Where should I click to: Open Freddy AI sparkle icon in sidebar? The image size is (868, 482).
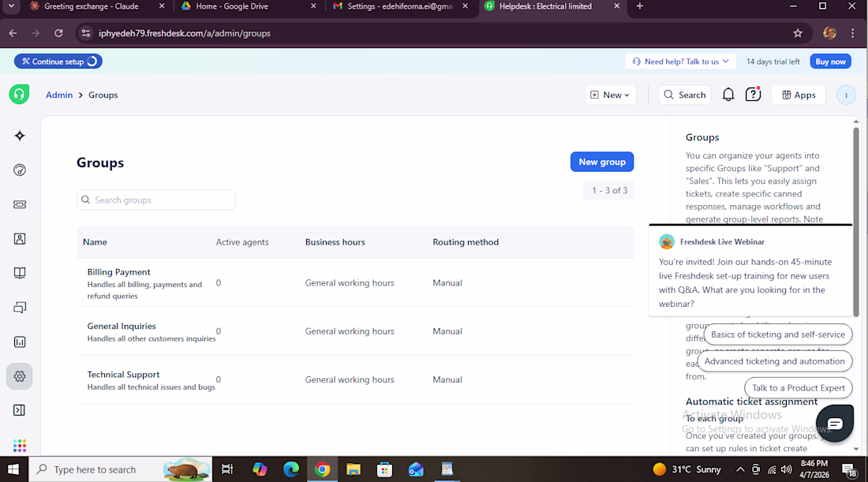[x=20, y=136]
